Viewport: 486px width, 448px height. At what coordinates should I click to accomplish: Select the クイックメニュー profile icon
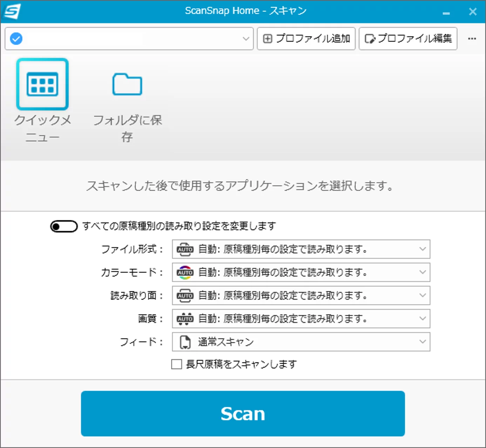(x=42, y=85)
